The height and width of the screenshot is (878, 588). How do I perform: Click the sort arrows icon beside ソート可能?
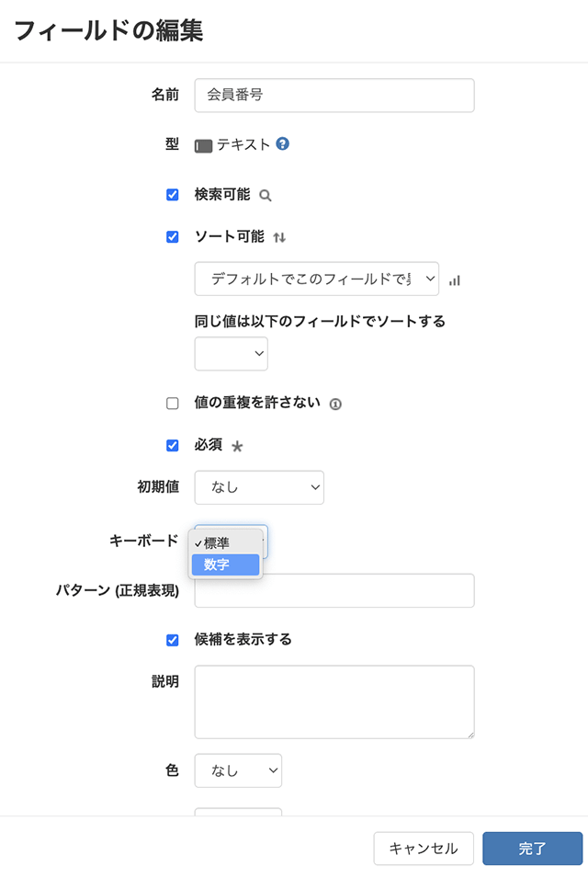[277, 236]
